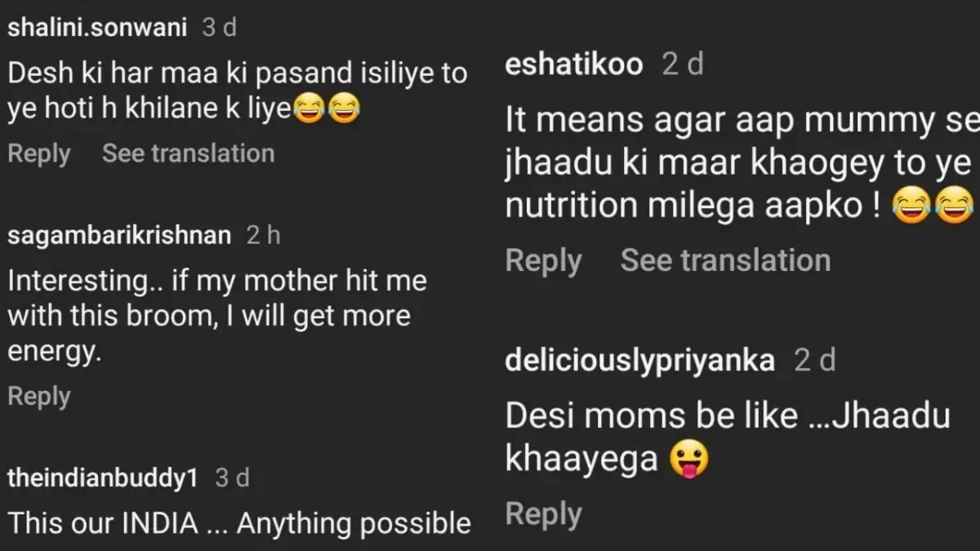
Task: Reply to shalini.sonwani's comment
Action: 38,153
